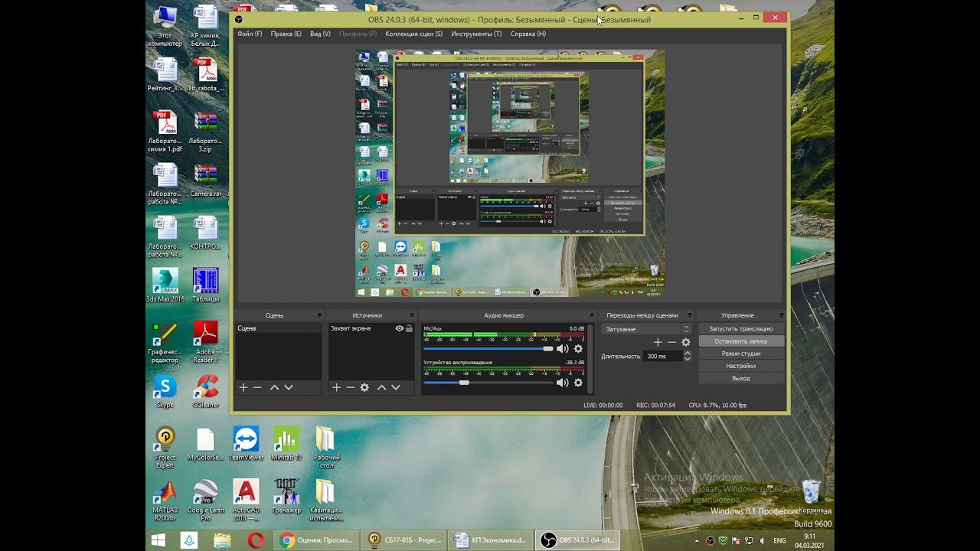980x551 pixels.
Task: Open 3ds Max 2016 desktop shortcut
Action: pos(165,285)
